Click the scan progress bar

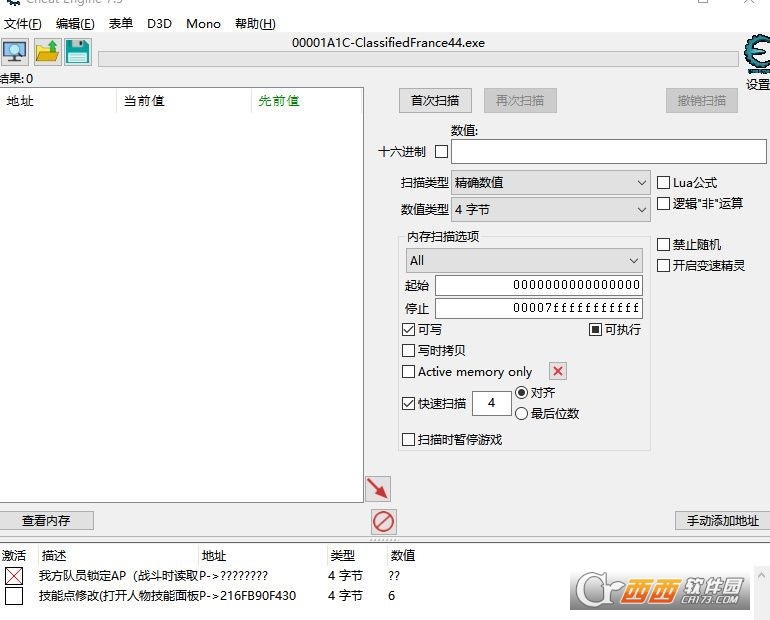point(418,59)
